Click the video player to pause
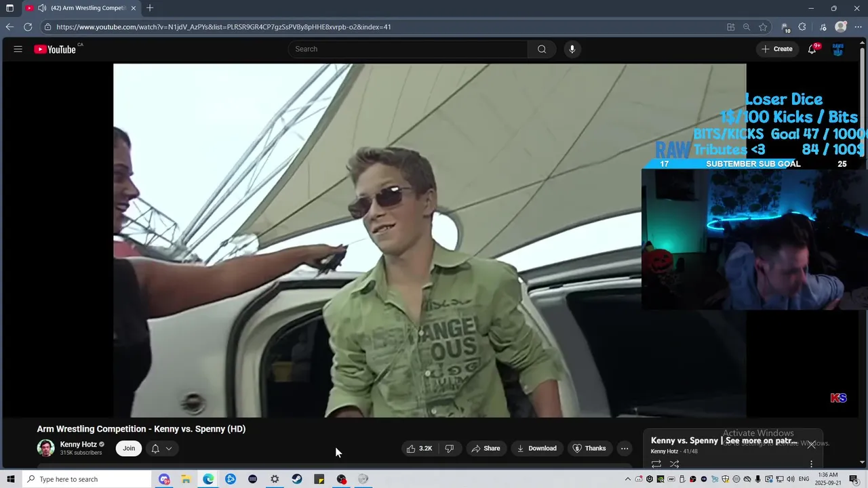Viewport: 868px width, 488px height. tap(429, 241)
